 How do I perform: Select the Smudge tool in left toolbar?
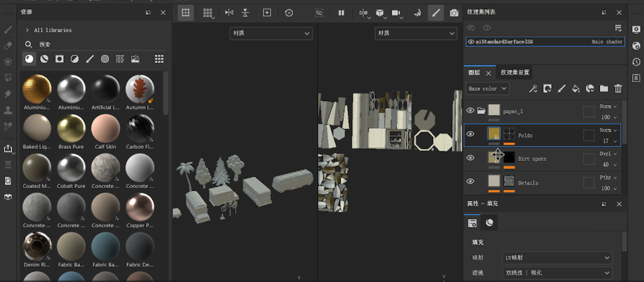8,94
